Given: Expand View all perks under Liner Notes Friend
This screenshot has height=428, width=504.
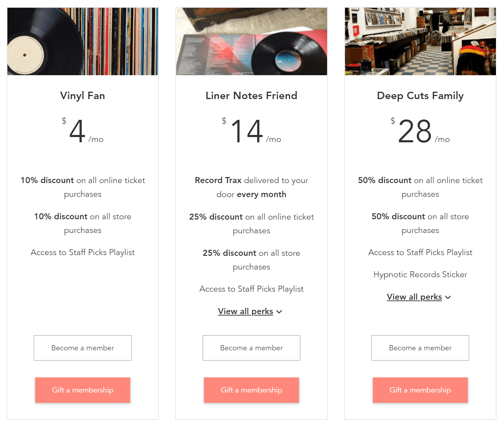Looking at the screenshot, I should pos(245,311).
